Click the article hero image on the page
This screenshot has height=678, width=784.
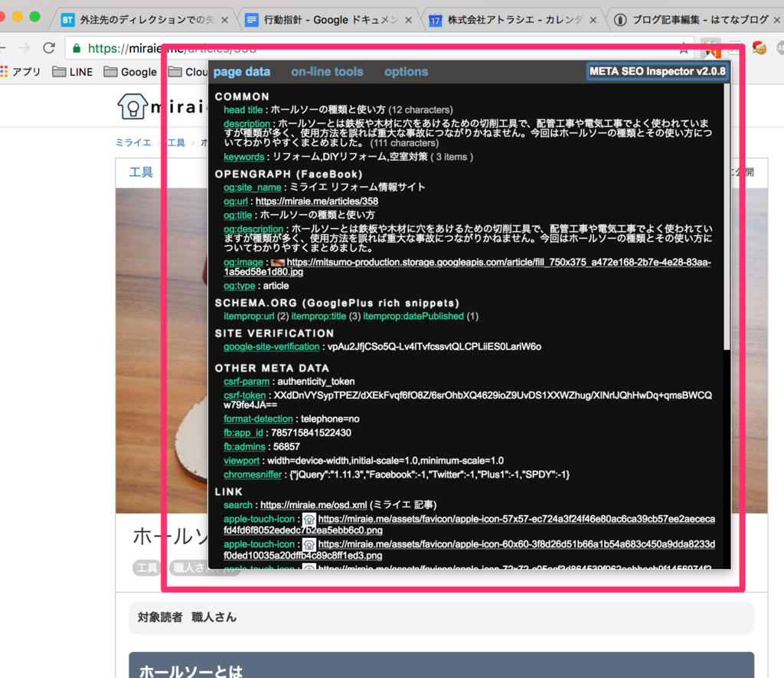coord(161,350)
